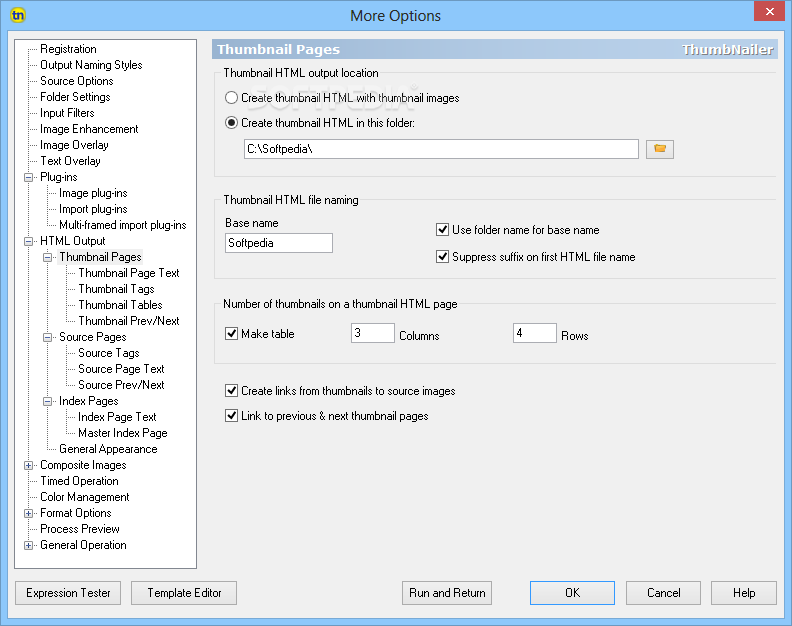Collapse the Index Pages tree node
Image resolution: width=792 pixels, height=626 pixels.
pyautogui.click(x=47, y=402)
